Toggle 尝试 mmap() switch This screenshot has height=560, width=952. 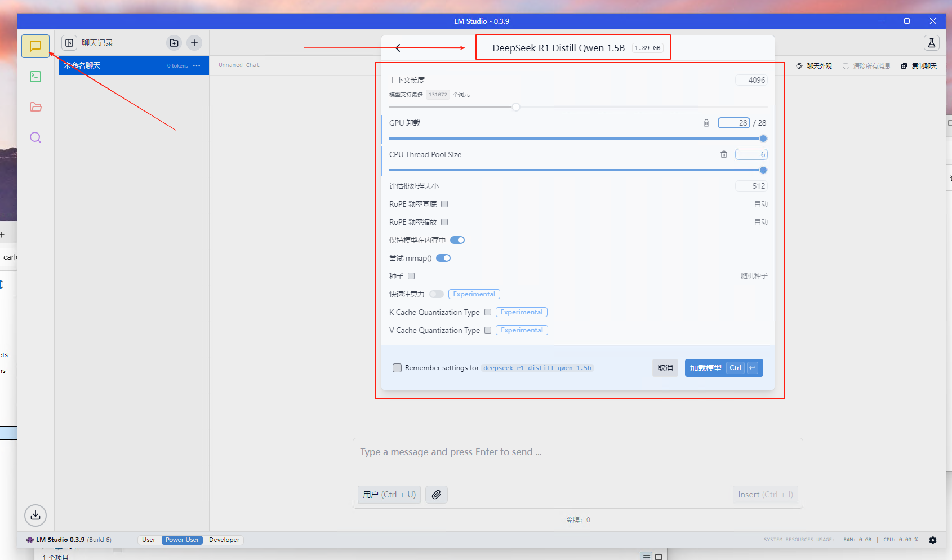443,258
